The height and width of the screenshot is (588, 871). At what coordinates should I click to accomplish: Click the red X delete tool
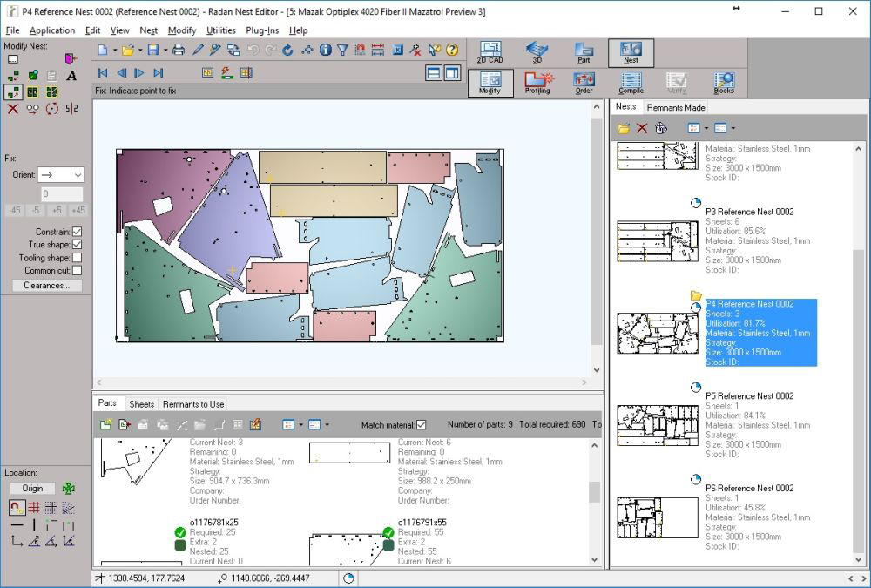coord(12,109)
